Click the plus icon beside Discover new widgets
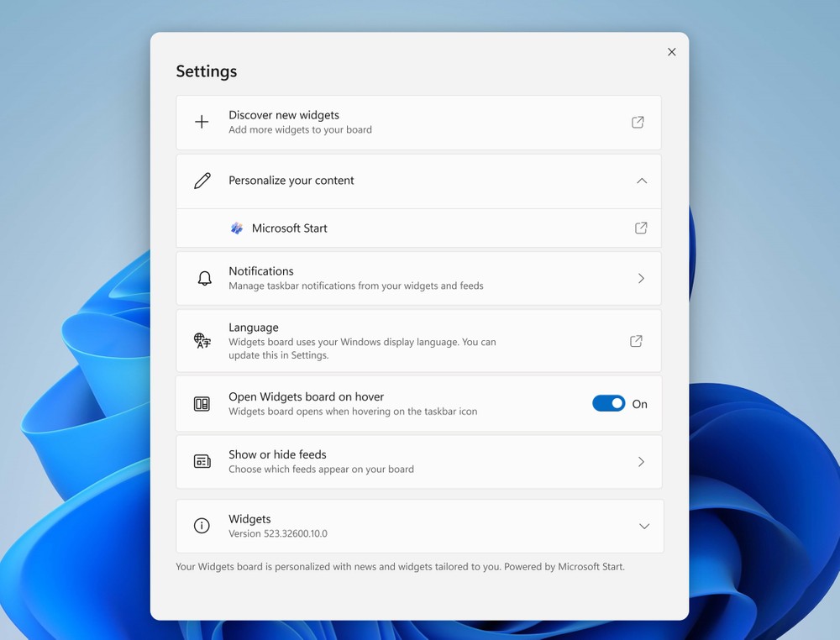840x640 pixels. (202, 122)
